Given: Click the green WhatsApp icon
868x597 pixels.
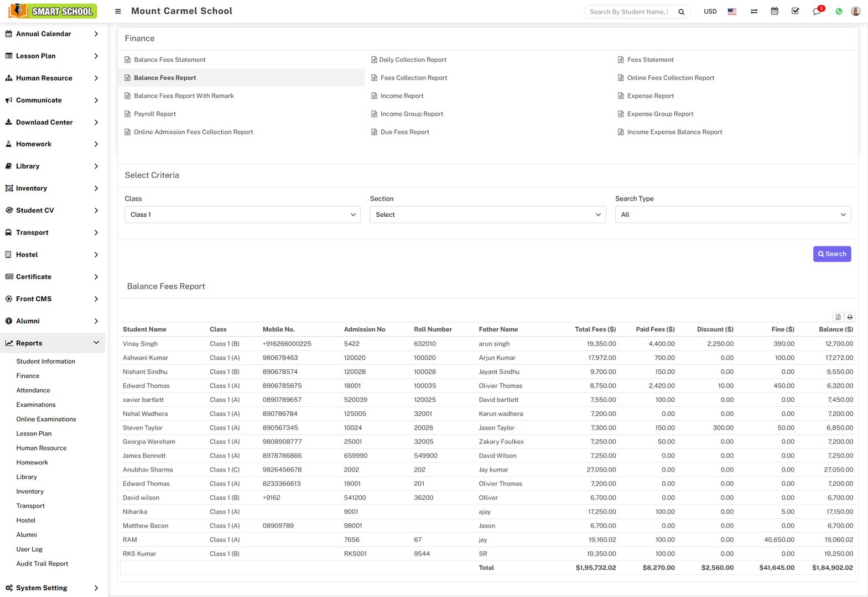Looking at the screenshot, I should pos(839,12).
